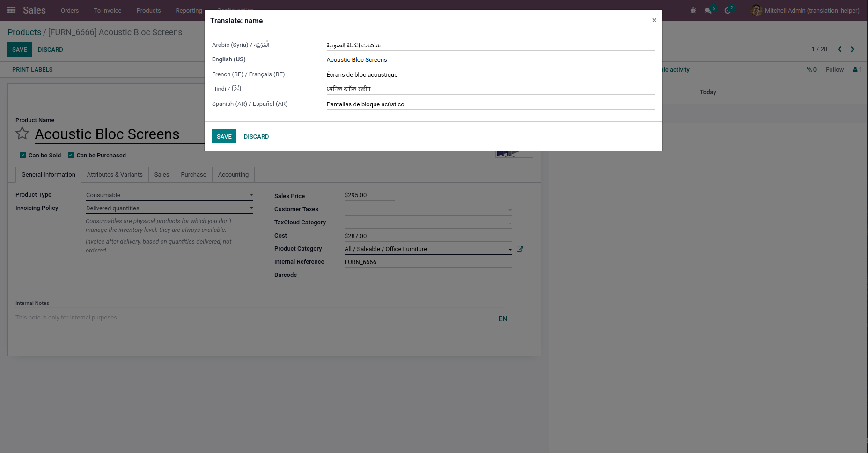The width and height of the screenshot is (868, 453).
Task: Switch to General Information tab
Action: (48, 175)
